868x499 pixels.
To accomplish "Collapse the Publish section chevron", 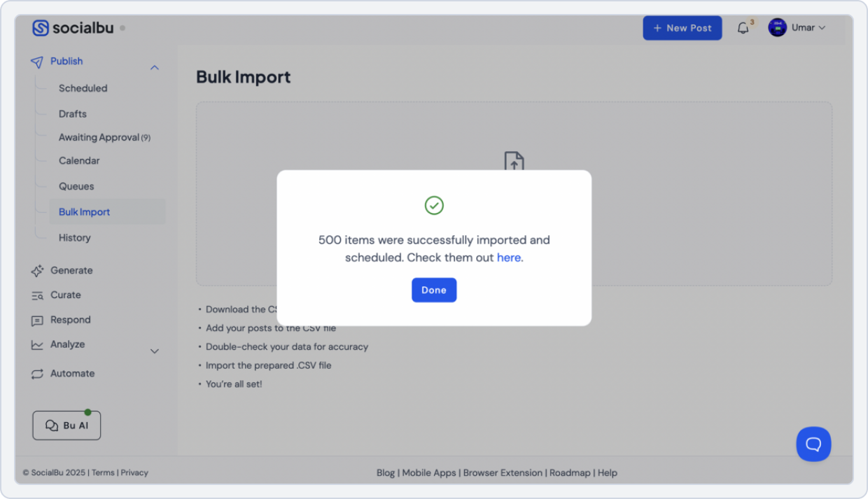I will [x=155, y=67].
